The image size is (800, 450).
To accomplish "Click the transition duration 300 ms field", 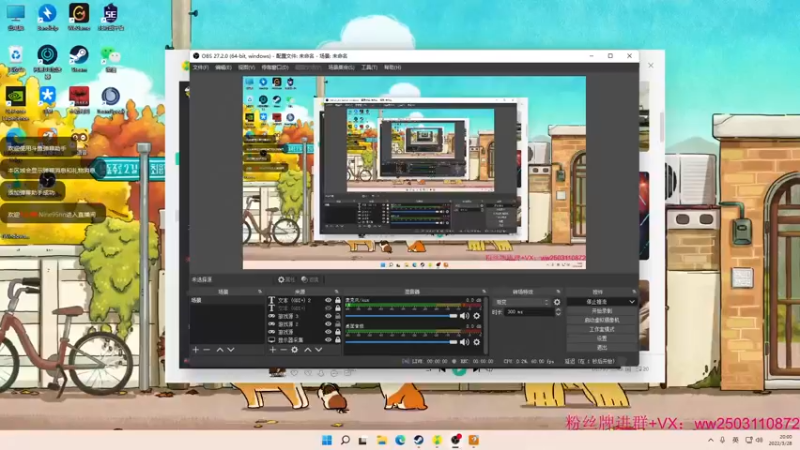I will 529,312.
